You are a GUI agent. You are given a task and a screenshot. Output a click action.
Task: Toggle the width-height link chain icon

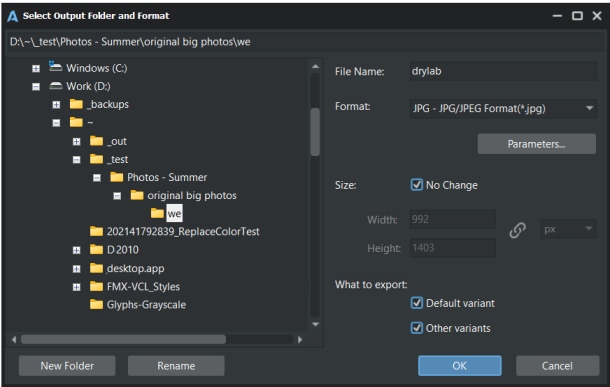click(x=517, y=230)
